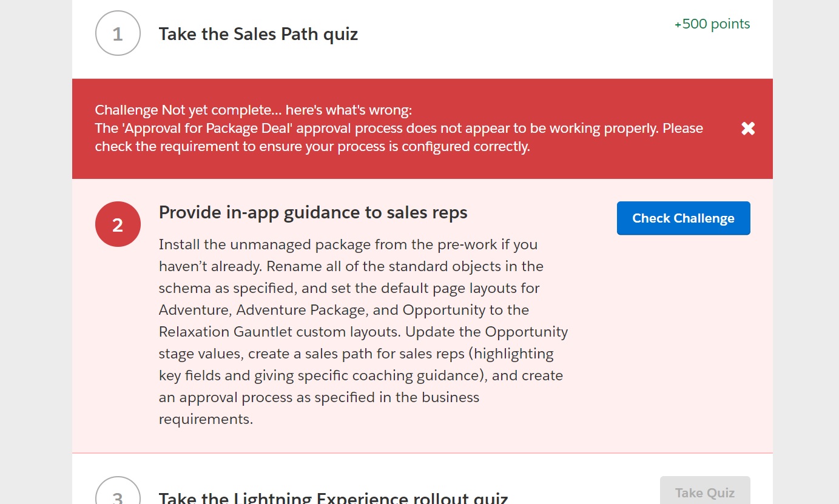Click the Adventure, Adventure Package text line

pyautogui.click(x=344, y=310)
